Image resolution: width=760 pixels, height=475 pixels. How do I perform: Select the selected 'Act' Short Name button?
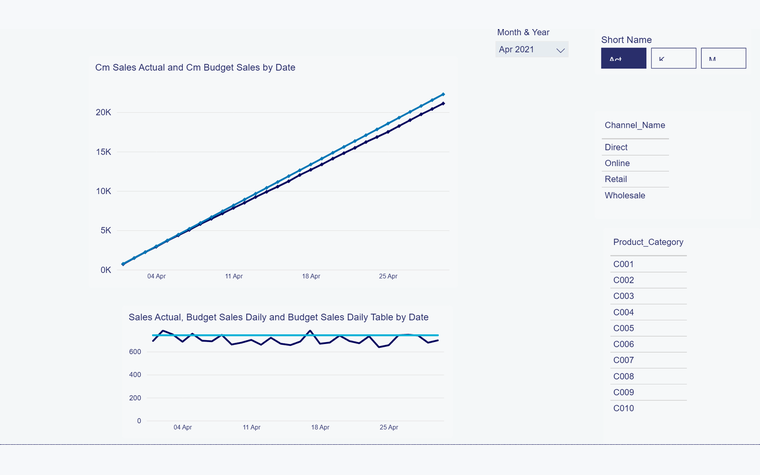click(623, 58)
